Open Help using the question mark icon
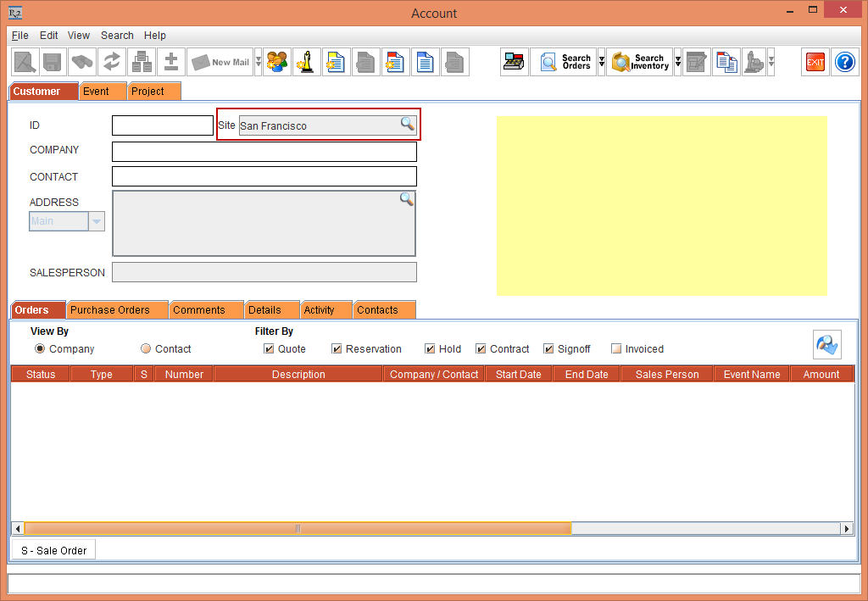Image resolution: width=868 pixels, height=601 pixels. coord(844,61)
